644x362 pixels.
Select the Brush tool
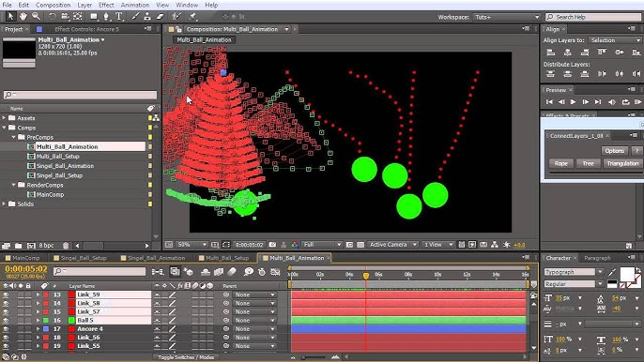[x=135, y=17]
